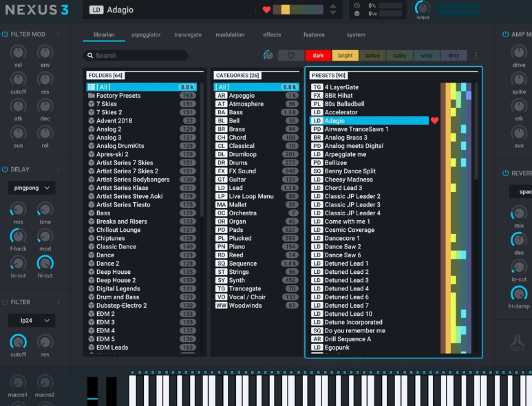Screen dimensions: 532x406
Task: Click the reFX logo icon
Action: click(518, 342)
